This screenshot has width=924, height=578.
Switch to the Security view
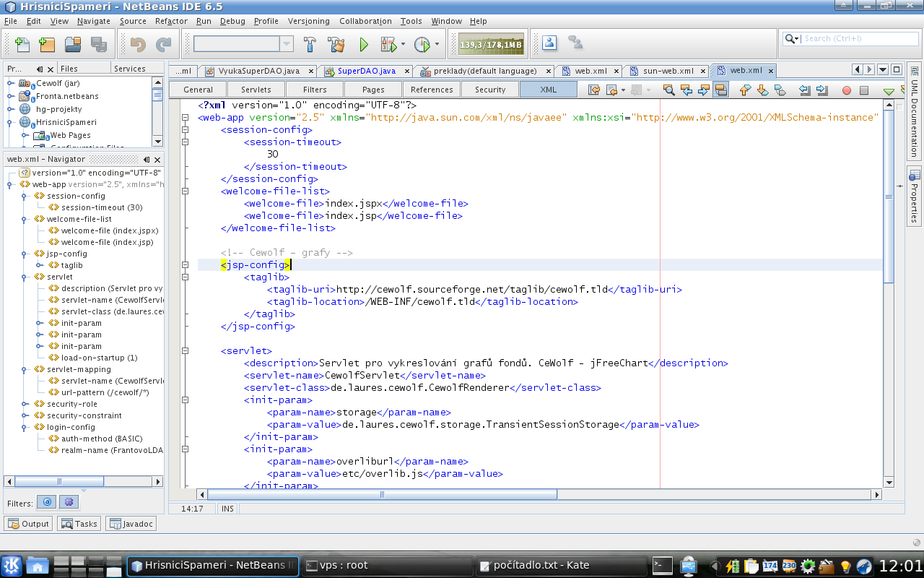coord(490,90)
